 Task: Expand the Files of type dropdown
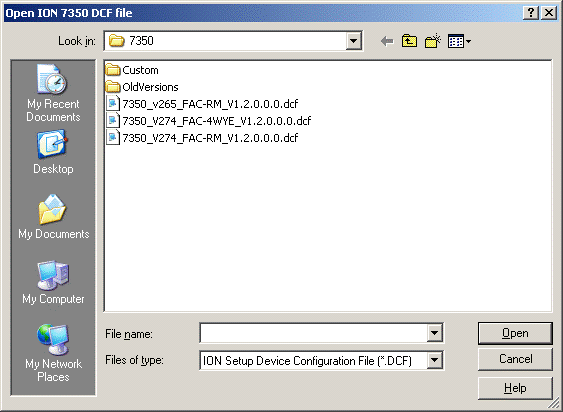[x=434, y=360]
